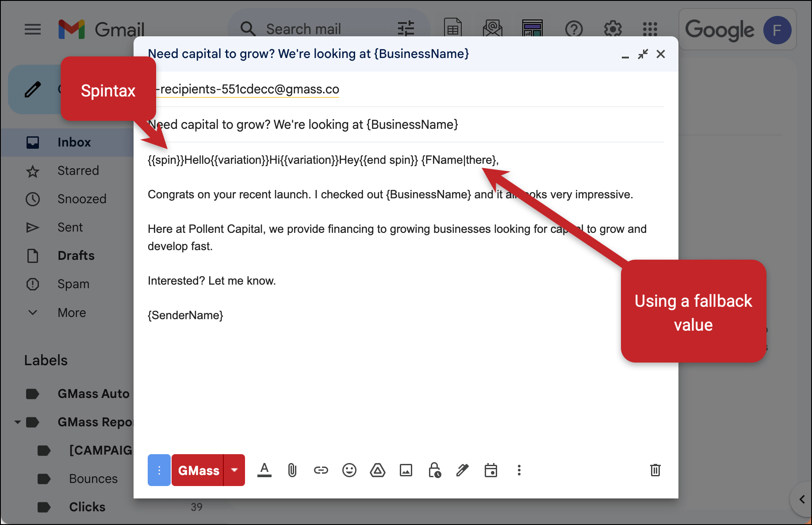The width and height of the screenshot is (812, 525).
Task: Insert a link
Action: [x=321, y=470]
